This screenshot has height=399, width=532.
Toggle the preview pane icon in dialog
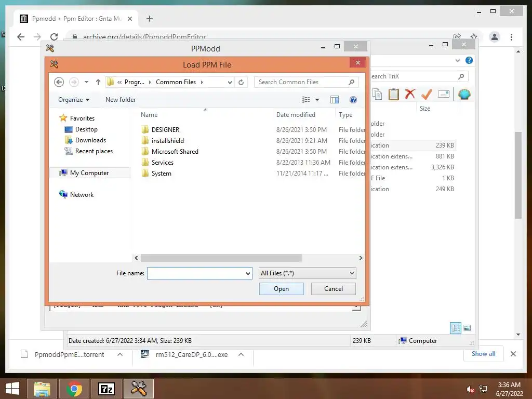coord(335,100)
